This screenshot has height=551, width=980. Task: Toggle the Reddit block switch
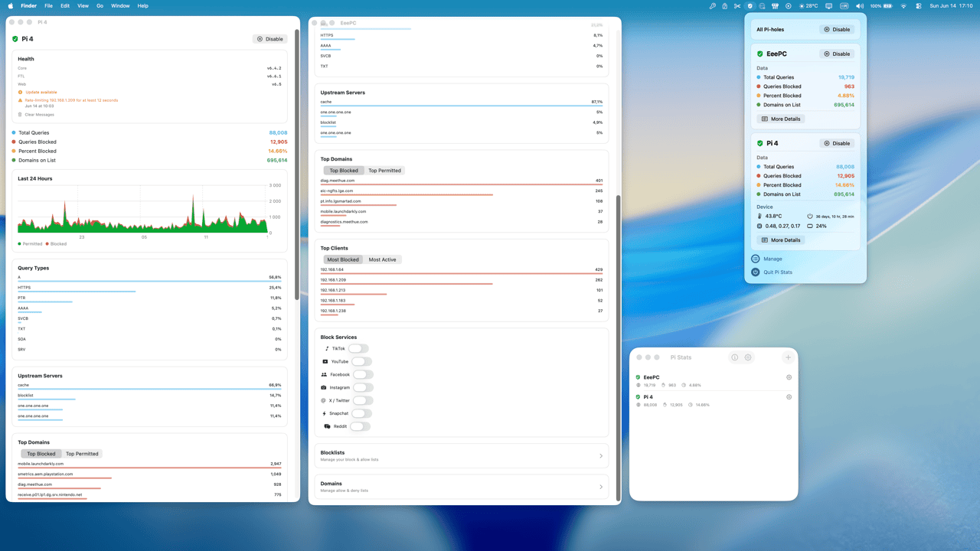pyautogui.click(x=360, y=426)
